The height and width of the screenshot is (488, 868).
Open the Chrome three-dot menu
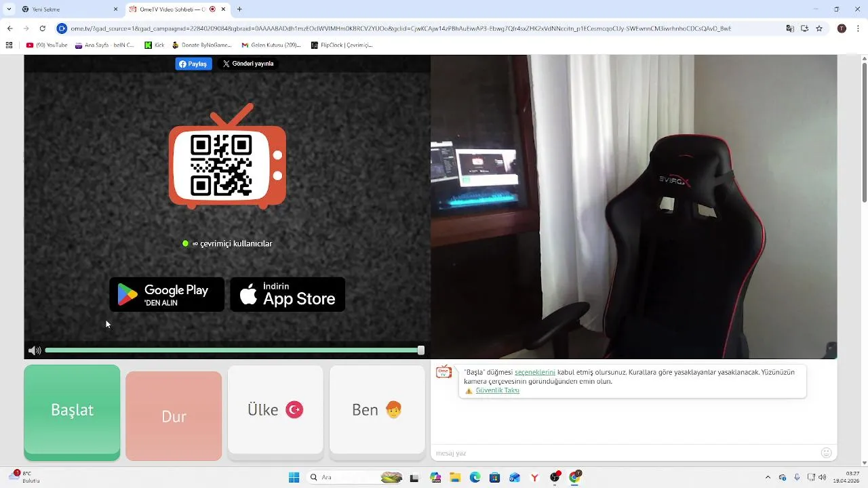click(x=858, y=28)
